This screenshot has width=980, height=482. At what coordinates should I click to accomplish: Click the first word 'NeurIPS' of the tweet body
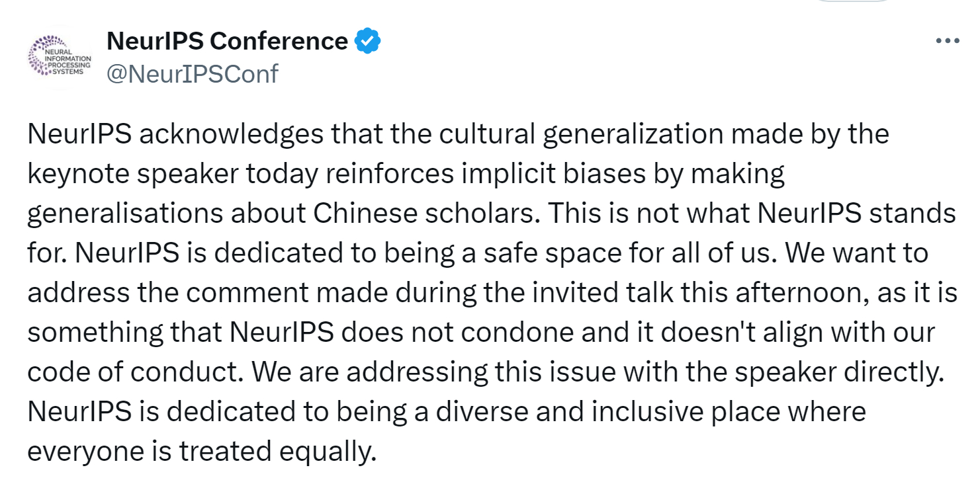[79, 135]
